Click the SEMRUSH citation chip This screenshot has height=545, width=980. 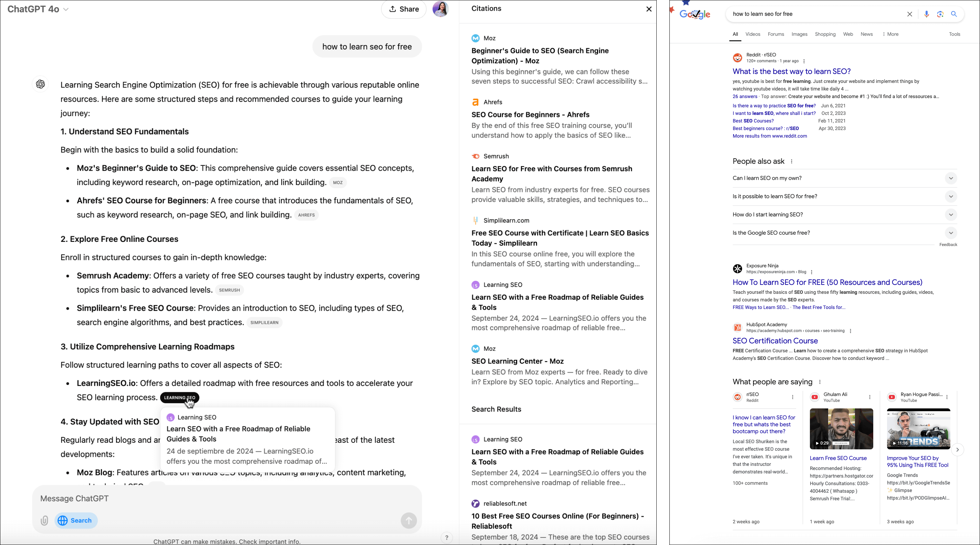point(229,290)
